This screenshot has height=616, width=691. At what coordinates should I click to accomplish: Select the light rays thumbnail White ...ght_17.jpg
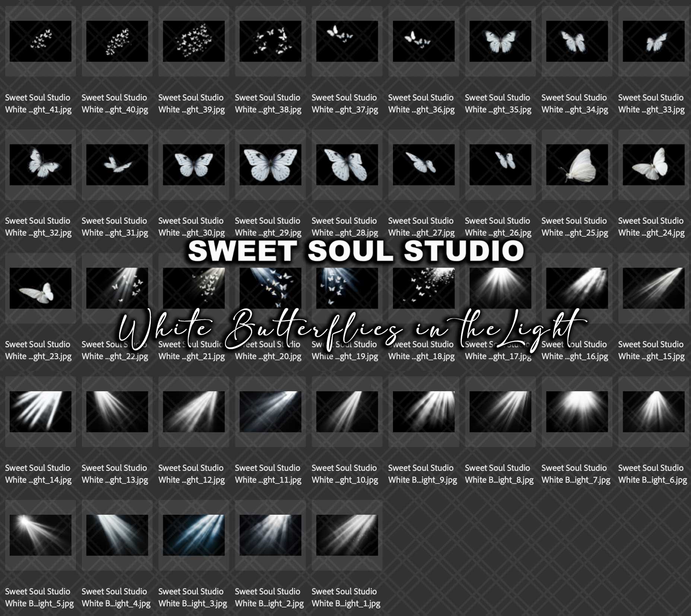500,288
